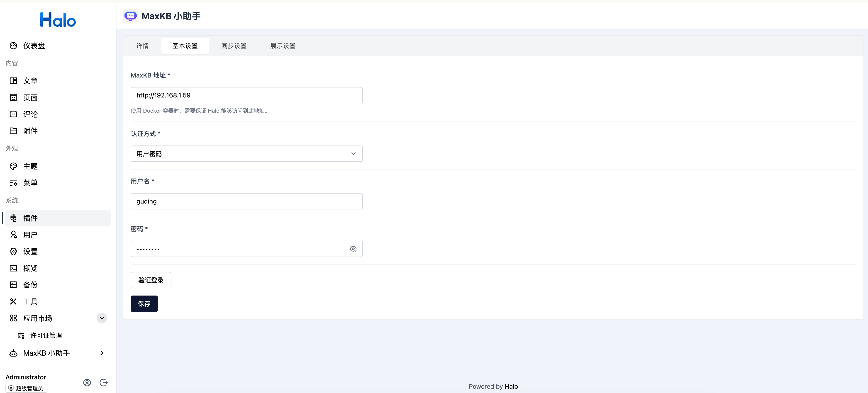This screenshot has height=393, width=868.
Task: Click the theme palette icon
Action: [x=13, y=166]
